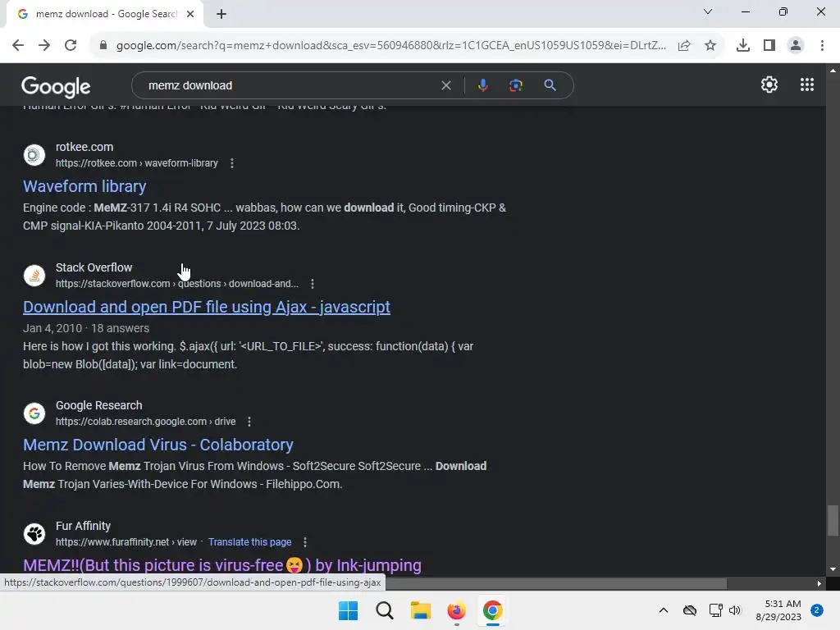Open Memz Download Virus - Colaboratory result
This screenshot has width=840, height=630.
(158, 445)
